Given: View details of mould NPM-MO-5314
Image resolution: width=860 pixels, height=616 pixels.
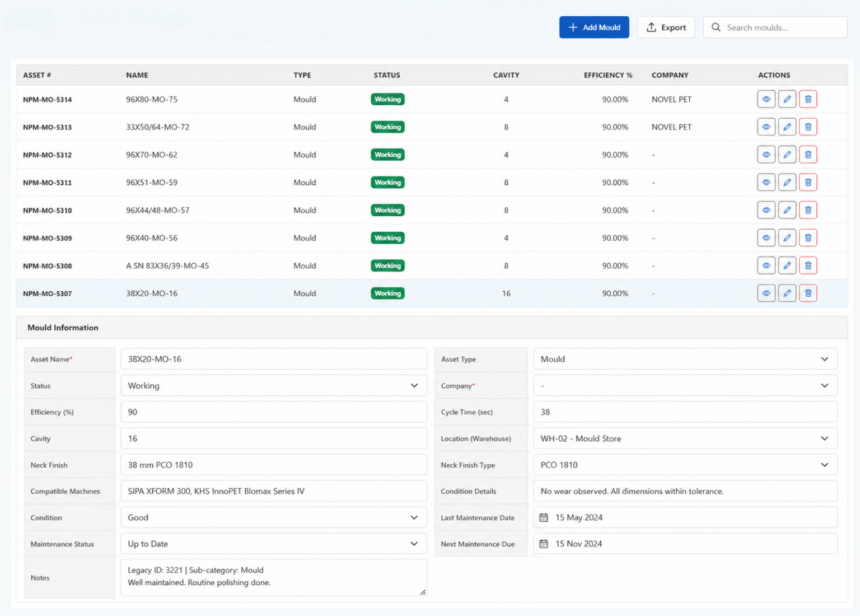Looking at the screenshot, I should pyautogui.click(x=766, y=99).
